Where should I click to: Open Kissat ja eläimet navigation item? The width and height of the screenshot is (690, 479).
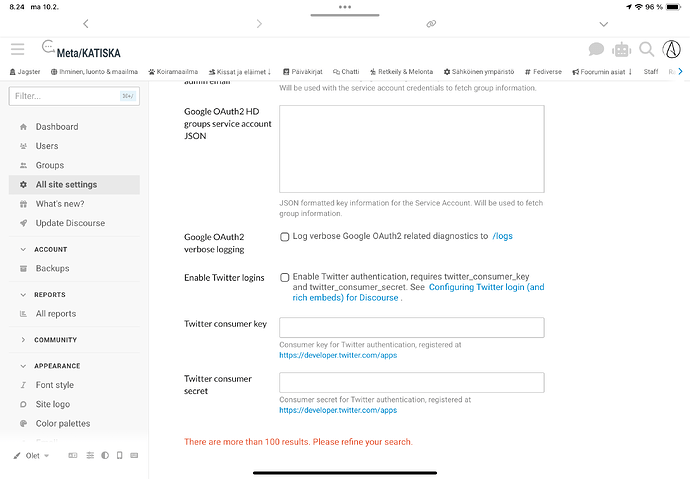click(x=240, y=72)
